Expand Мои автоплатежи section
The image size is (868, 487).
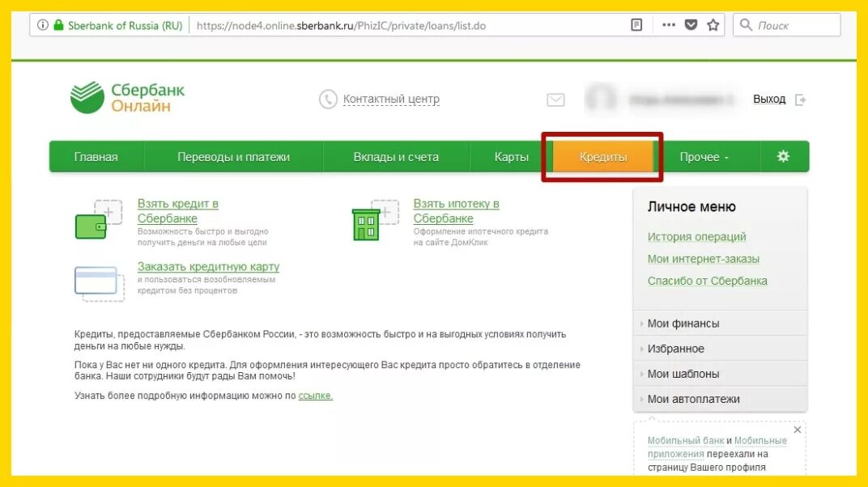click(x=720, y=399)
